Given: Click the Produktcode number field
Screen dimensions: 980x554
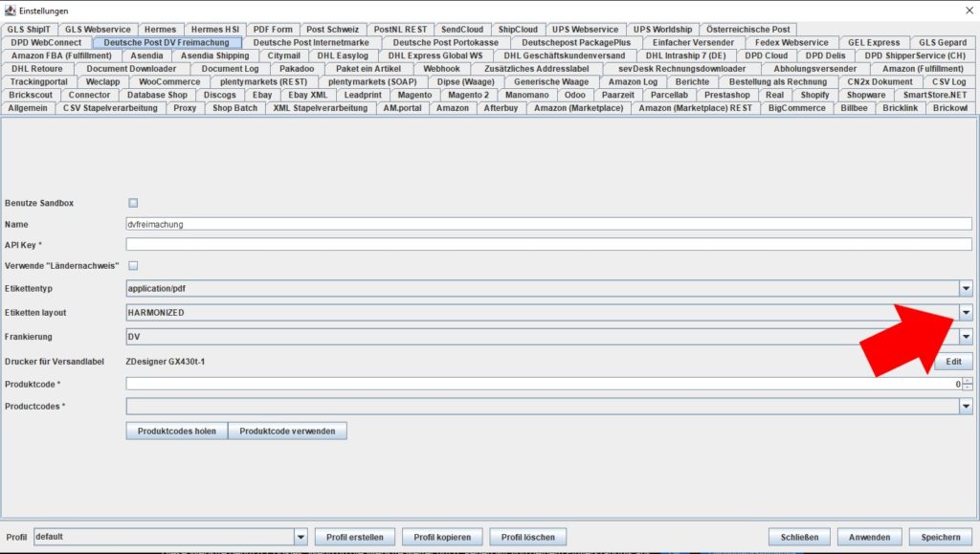Looking at the screenshot, I should coord(544,384).
